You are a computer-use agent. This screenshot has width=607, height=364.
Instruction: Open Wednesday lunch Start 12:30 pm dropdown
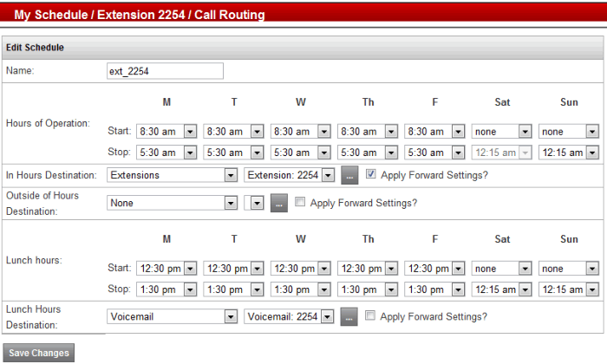tap(300, 269)
